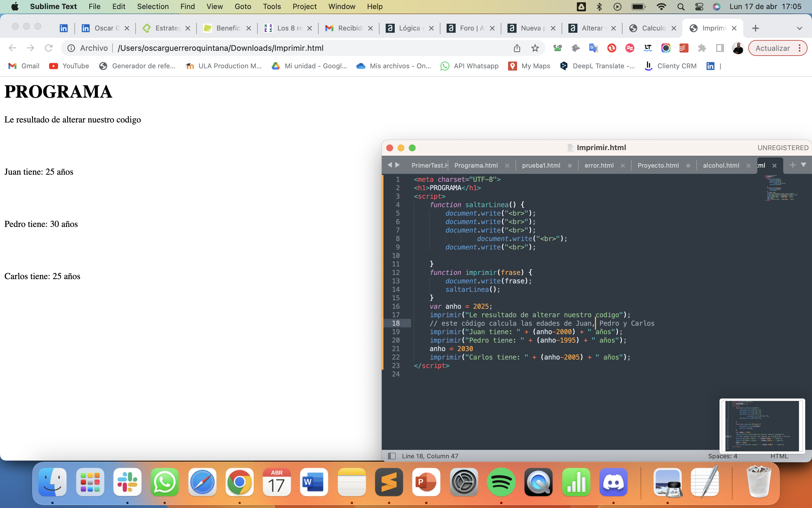Open the Find menu
The width and height of the screenshot is (812, 508).
187,7
